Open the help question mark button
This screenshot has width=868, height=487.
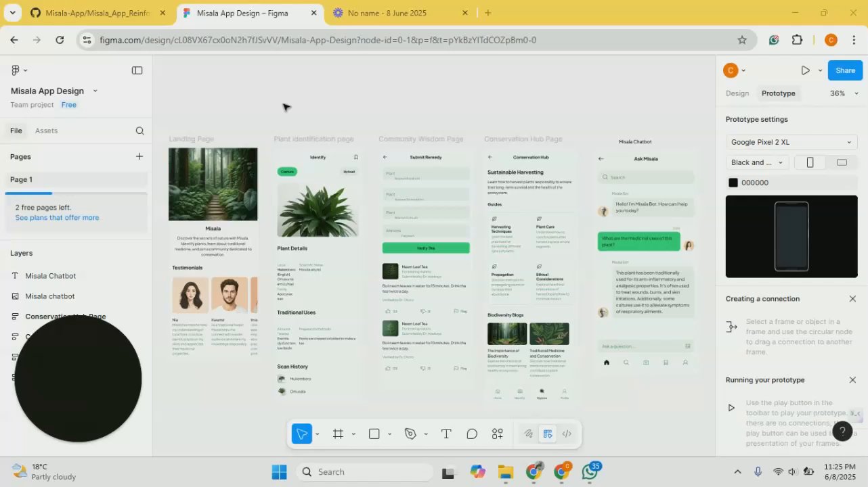click(842, 431)
